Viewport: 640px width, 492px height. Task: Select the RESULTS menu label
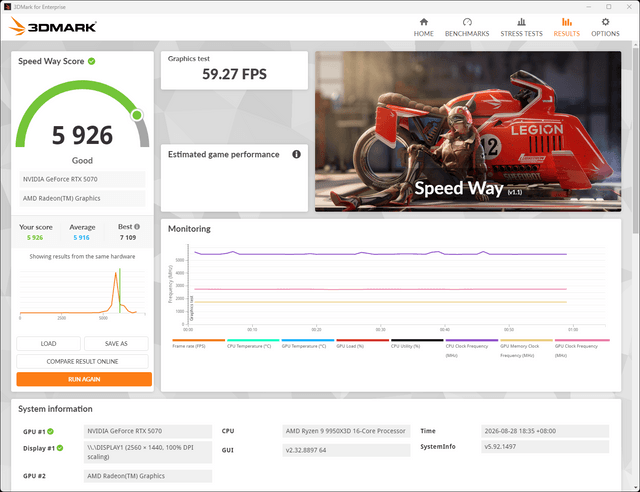coord(567,33)
